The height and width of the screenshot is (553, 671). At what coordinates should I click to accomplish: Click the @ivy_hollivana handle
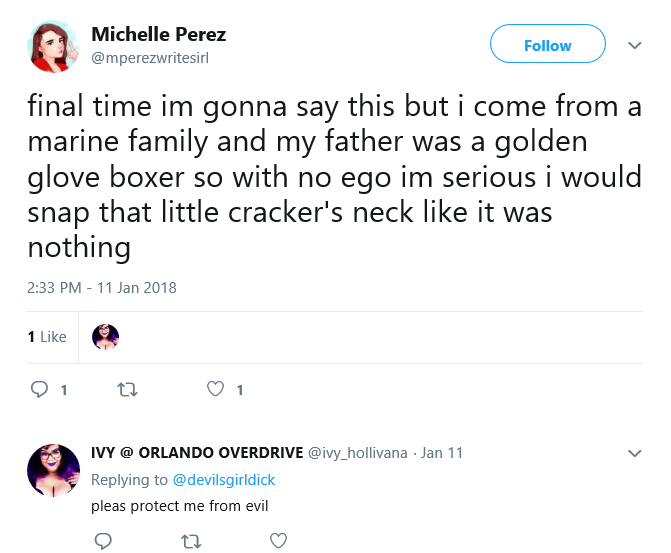[x=358, y=453]
